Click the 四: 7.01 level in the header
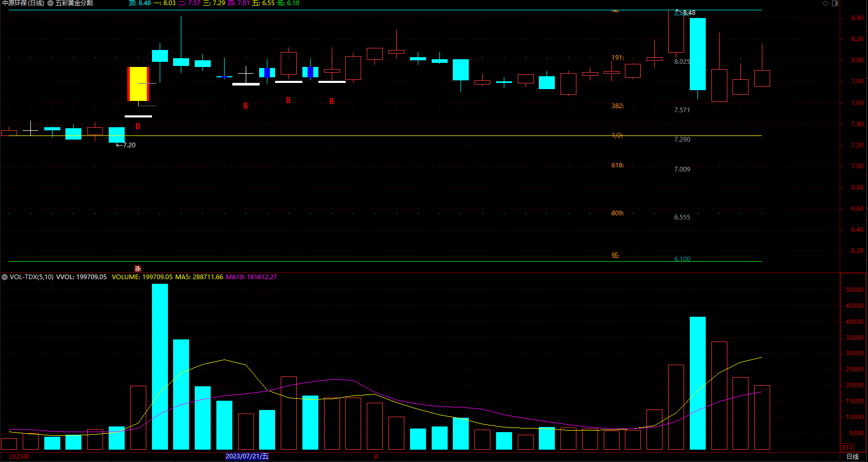The image size is (868, 462). click(239, 3)
